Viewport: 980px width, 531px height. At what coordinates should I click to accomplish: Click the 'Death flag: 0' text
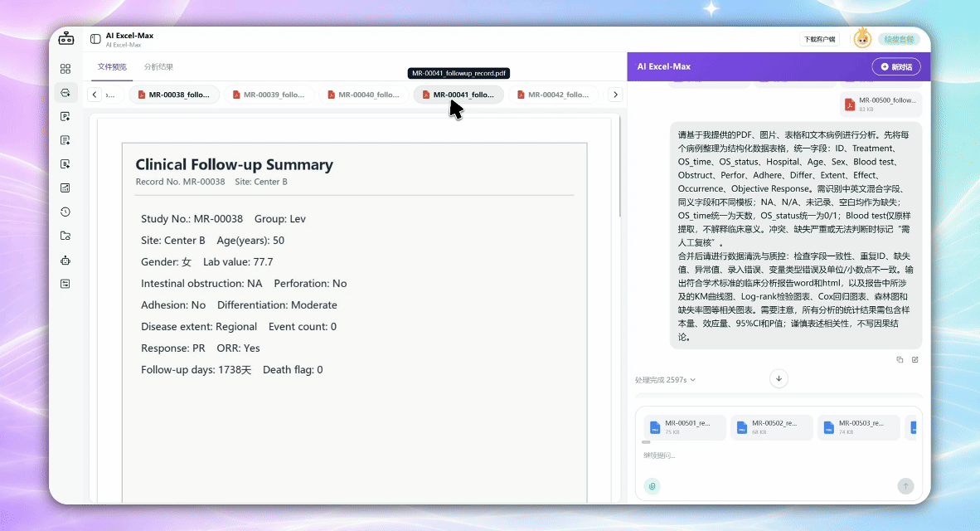(293, 370)
